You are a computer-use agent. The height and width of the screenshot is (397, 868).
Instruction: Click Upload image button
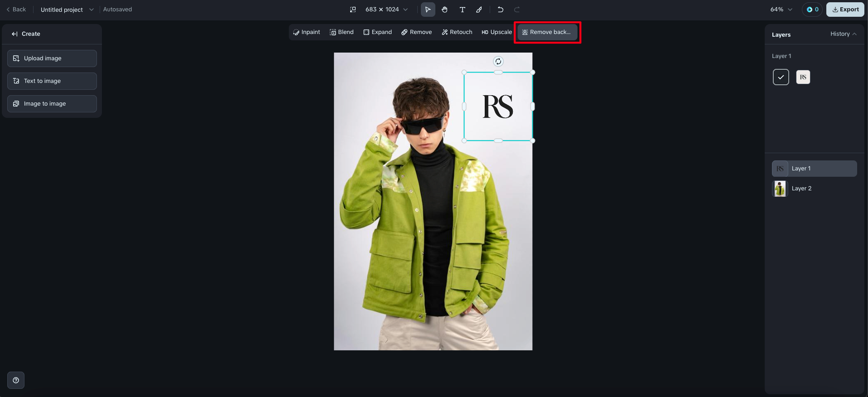pyautogui.click(x=52, y=58)
